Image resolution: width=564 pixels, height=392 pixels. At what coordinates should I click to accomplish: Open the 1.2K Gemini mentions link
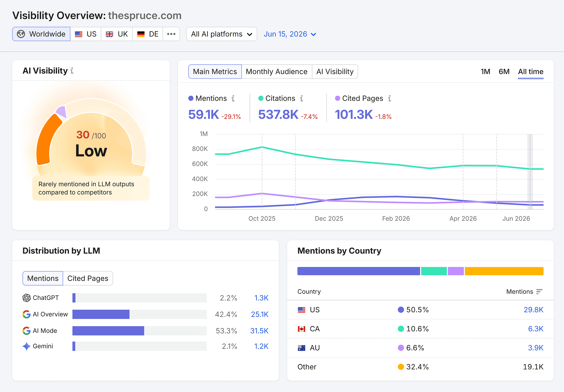tap(261, 346)
